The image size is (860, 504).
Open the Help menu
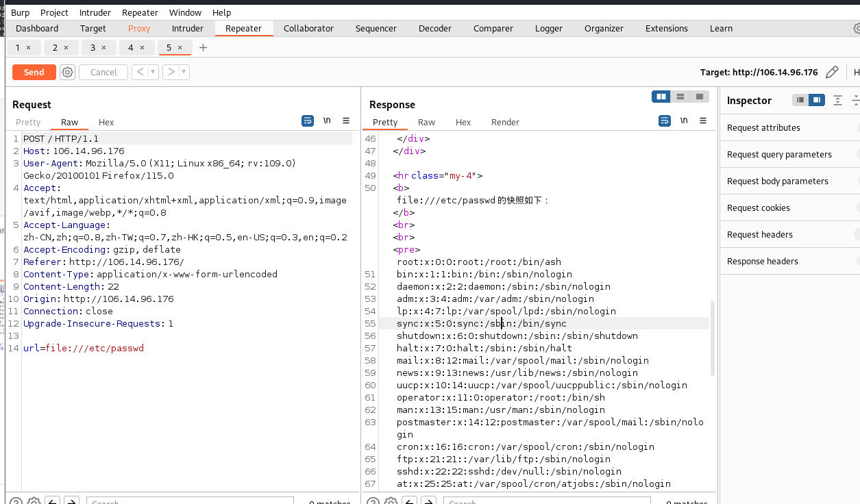221,12
